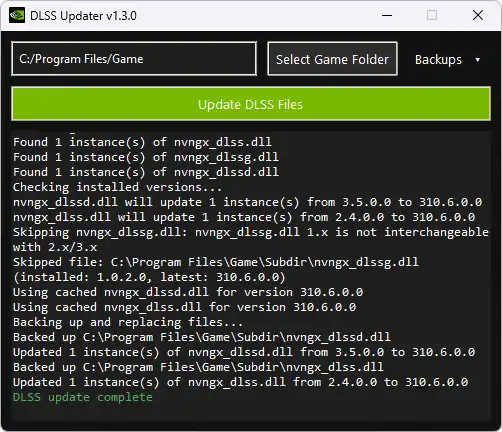Click the 'Checking installed versions...' line
Viewport: 502px width, 432px height.
[117, 187]
